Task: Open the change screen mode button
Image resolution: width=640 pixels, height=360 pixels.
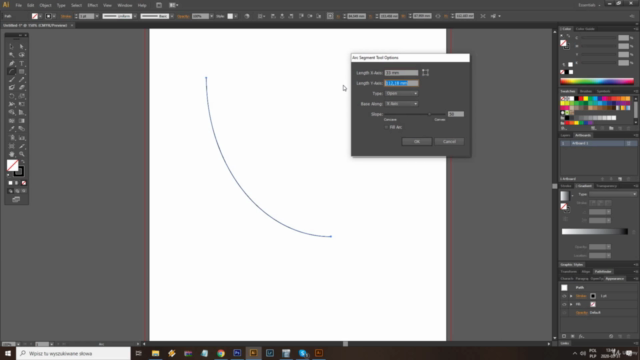Action: (x=16, y=200)
